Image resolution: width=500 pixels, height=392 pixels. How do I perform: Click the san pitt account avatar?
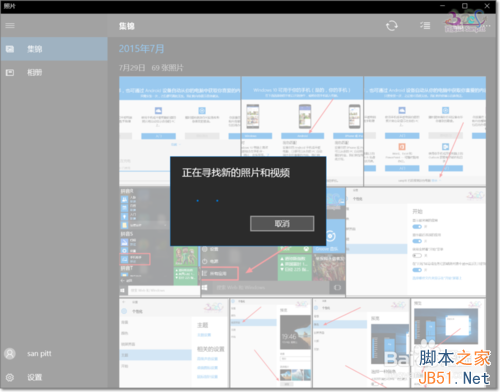(x=10, y=354)
